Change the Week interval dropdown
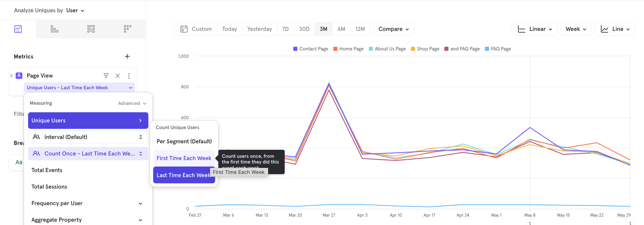The width and height of the screenshot is (644, 225). [x=575, y=29]
